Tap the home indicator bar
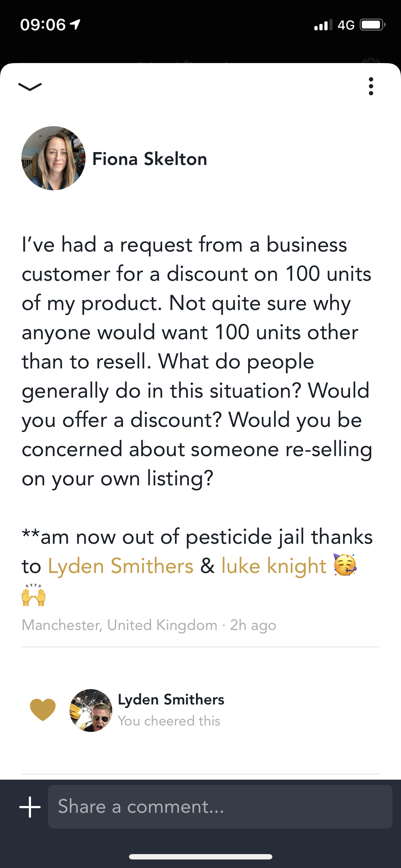Screen dimensions: 401x868 point(200,857)
